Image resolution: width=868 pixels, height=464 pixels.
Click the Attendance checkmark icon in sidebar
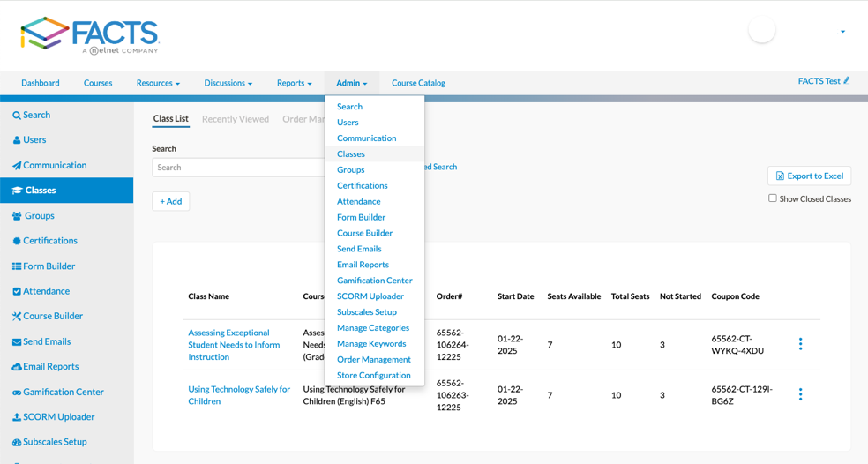17,291
